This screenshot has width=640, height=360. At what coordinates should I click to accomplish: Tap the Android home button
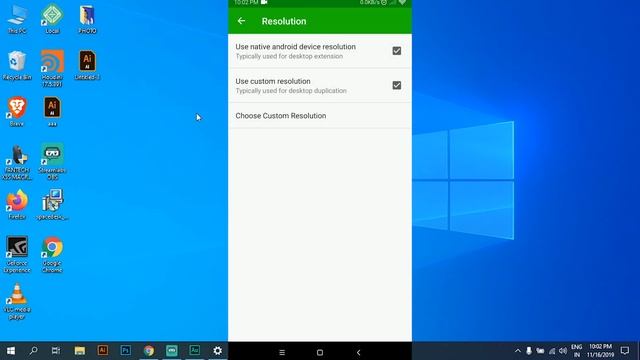click(320, 352)
